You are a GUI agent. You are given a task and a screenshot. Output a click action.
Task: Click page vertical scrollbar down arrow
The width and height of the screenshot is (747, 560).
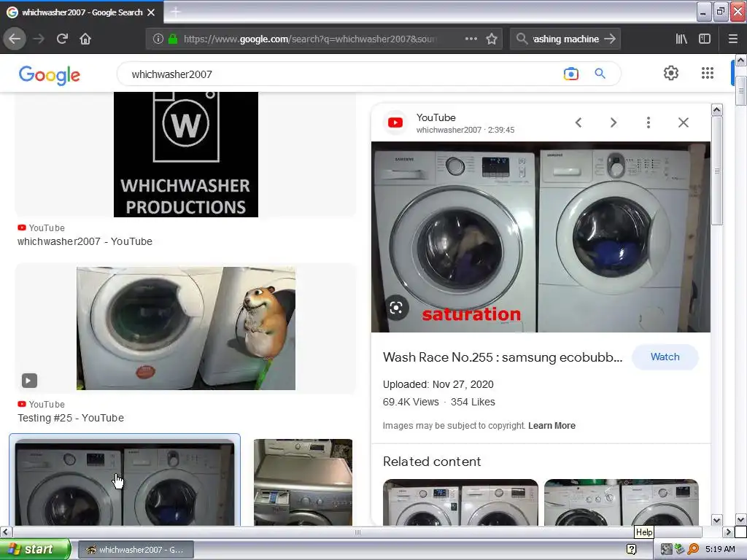click(741, 519)
